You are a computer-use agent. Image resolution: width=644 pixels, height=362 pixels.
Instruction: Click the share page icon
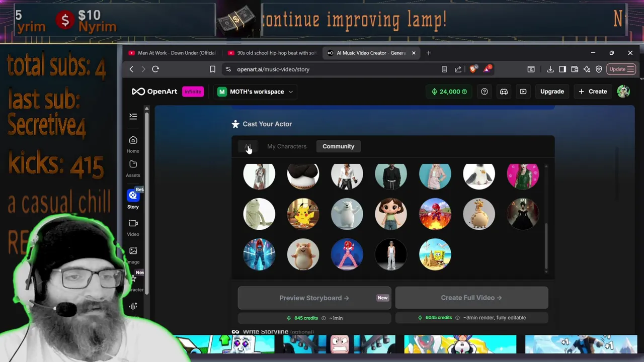[458, 69]
